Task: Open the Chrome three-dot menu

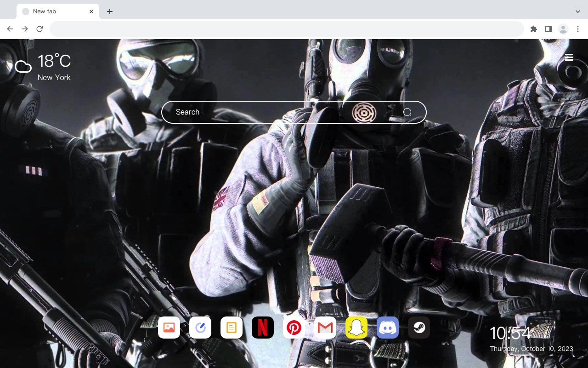Action: click(578, 29)
